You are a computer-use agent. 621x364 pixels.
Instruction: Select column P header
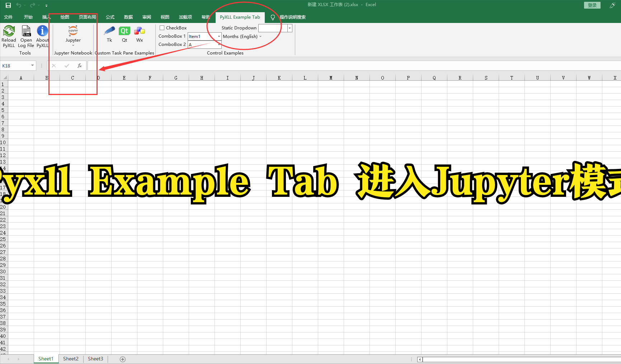[408, 77]
